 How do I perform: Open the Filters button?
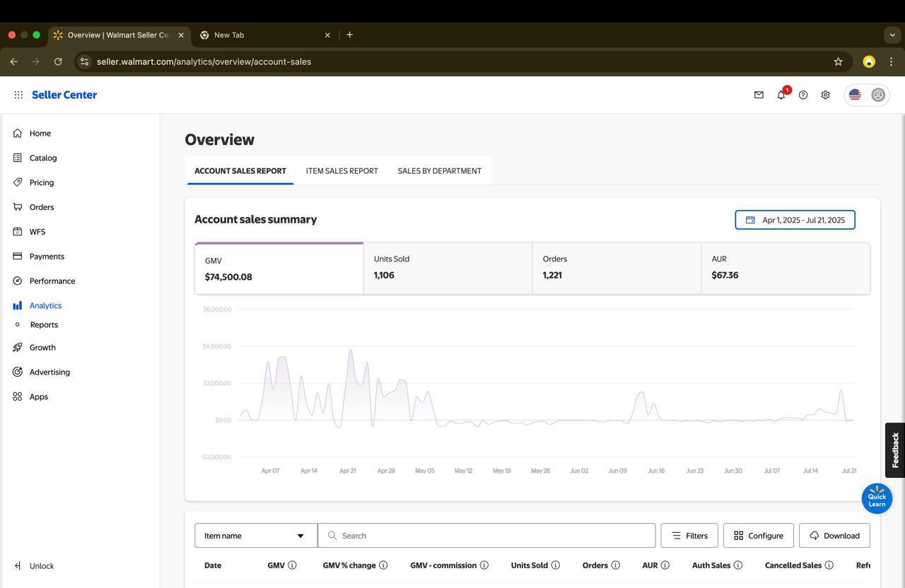pyautogui.click(x=689, y=536)
